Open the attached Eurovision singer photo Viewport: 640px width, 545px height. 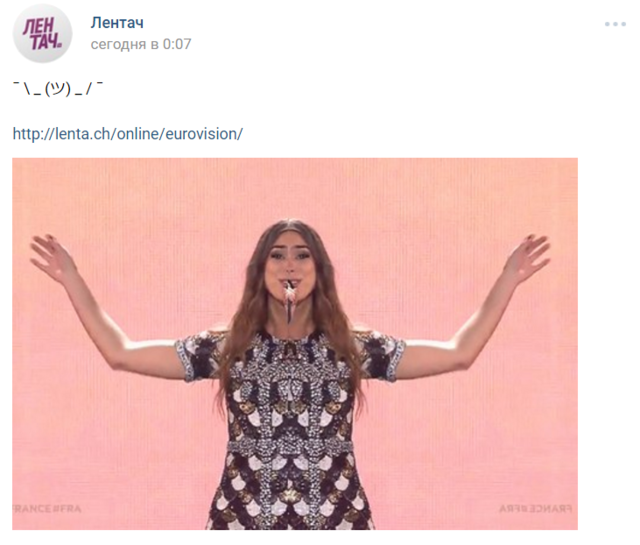point(295,344)
